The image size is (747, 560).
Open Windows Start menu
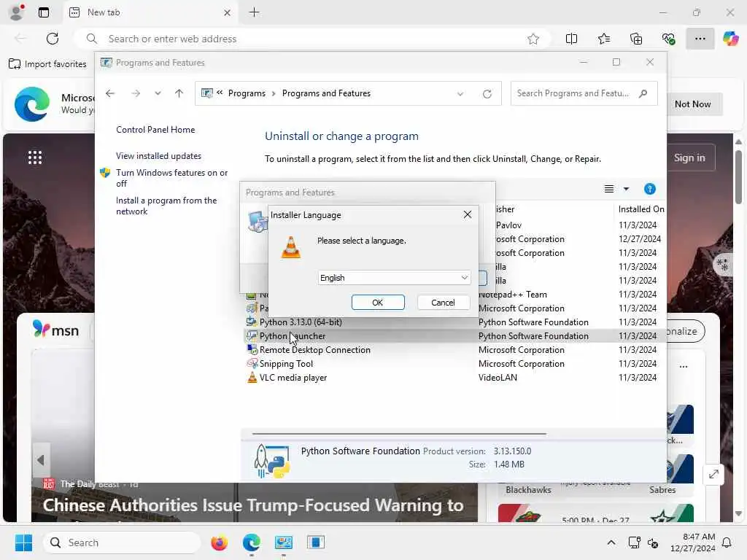point(23,542)
